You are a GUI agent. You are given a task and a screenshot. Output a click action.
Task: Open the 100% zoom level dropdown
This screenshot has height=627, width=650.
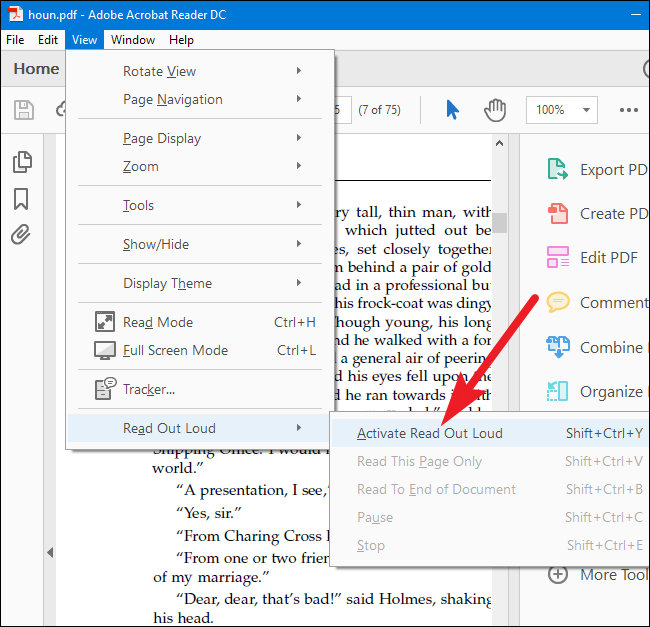pyautogui.click(x=561, y=110)
